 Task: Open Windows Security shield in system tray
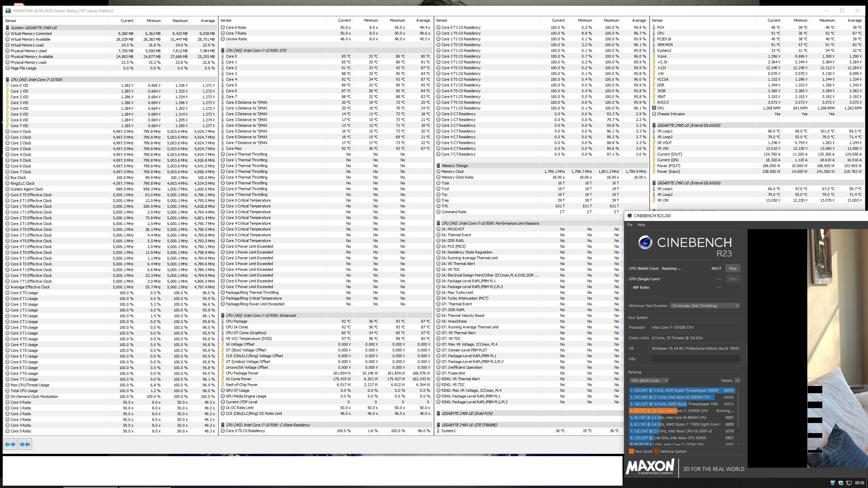(841, 483)
